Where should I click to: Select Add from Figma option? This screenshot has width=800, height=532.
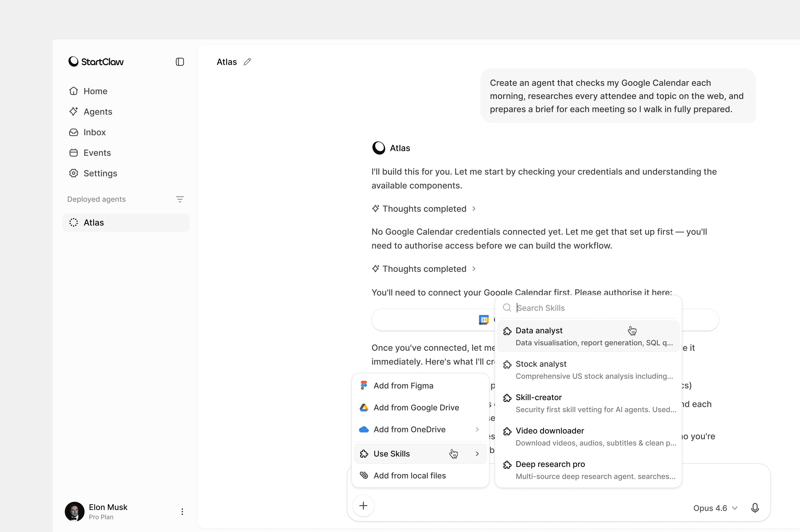click(x=403, y=386)
